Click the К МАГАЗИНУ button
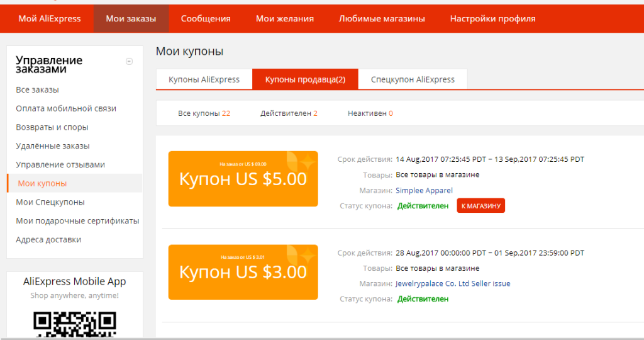644x340 pixels. click(x=481, y=205)
